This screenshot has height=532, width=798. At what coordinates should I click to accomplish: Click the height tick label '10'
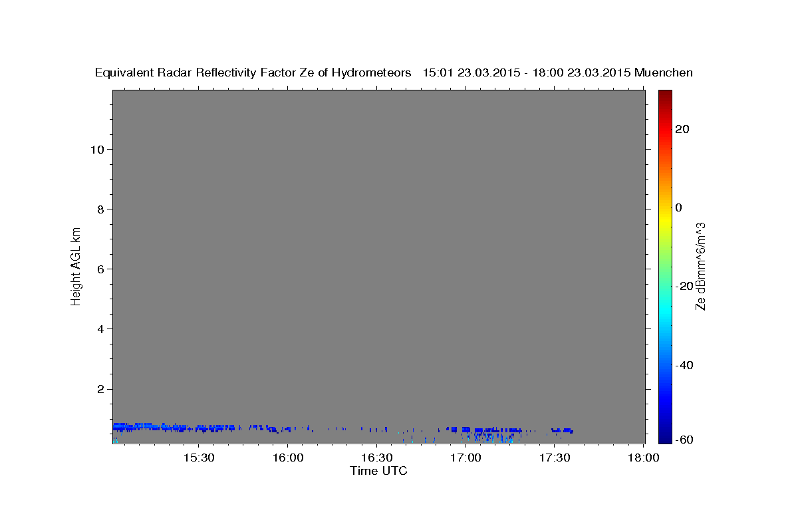[x=97, y=149]
